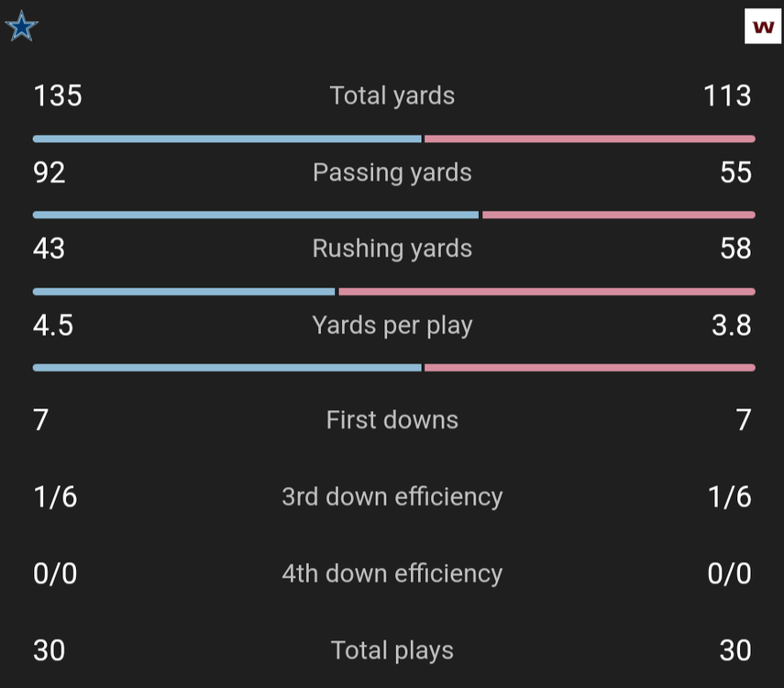The image size is (784, 688).
Task: Click the Cowboys total yards value 135
Action: (x=58, y=95)
